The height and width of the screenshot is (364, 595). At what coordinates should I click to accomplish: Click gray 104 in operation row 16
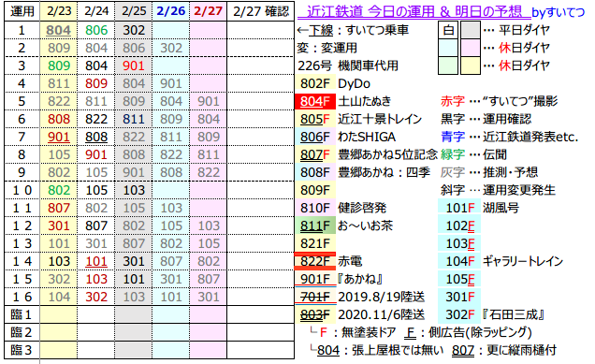[59, 298]
